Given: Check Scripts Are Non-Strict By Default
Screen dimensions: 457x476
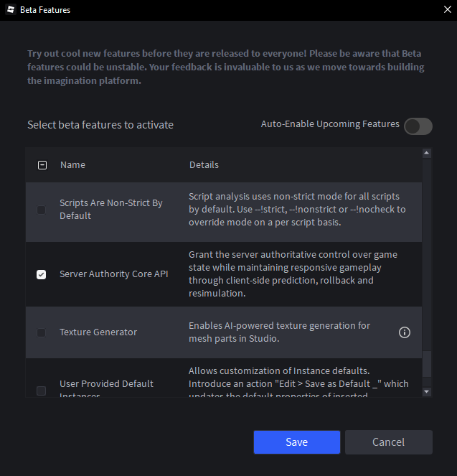Looking at the screenshot, I should tap(42, 210).
